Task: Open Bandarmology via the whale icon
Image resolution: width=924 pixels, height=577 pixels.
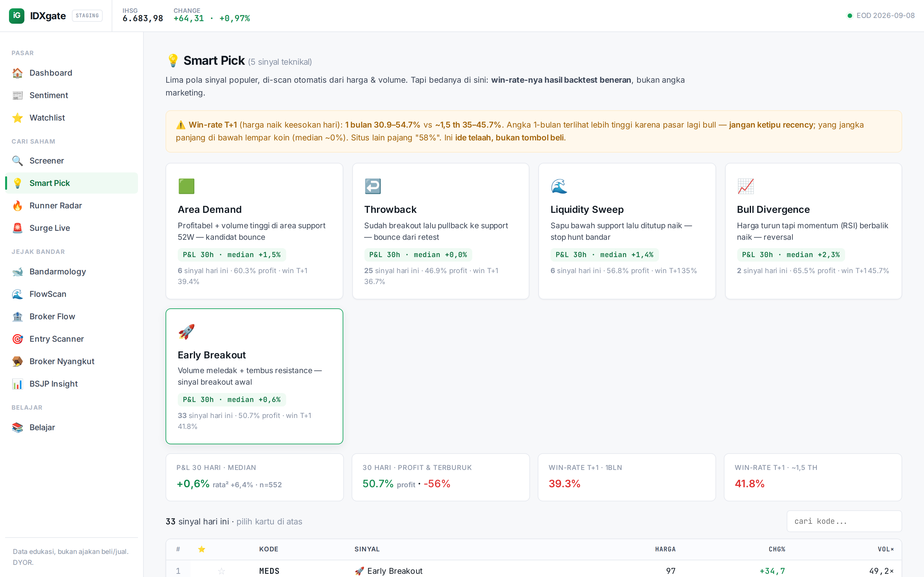Action: [x=18, y=272]
